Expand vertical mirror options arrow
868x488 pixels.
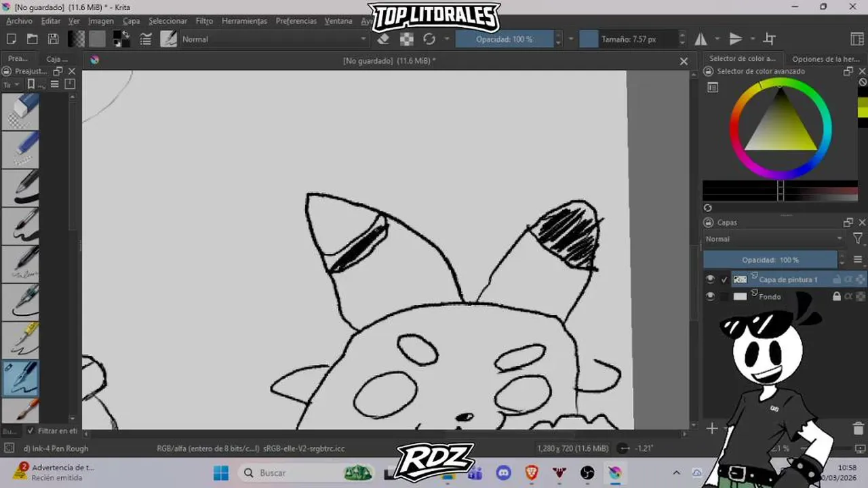753,39
